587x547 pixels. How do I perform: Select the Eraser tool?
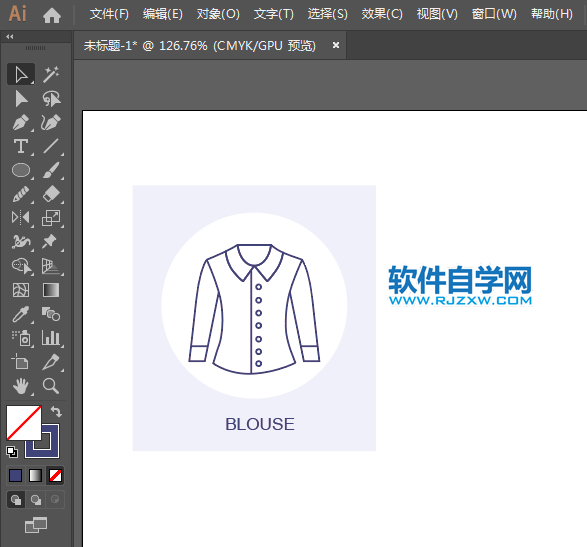tap(51, 194)
